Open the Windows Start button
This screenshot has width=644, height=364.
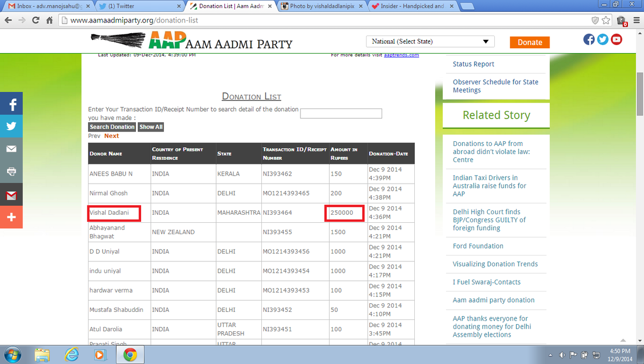tap(12, 355)
